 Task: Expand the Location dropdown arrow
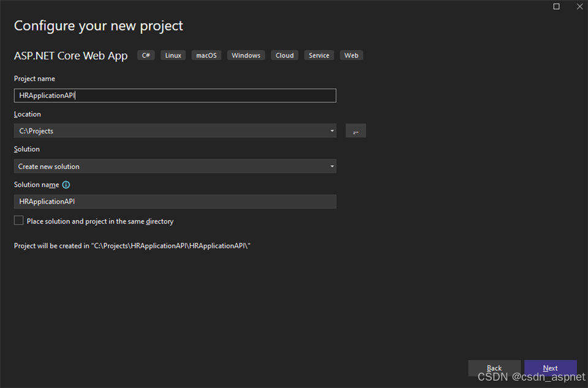(x=332, y=131)
